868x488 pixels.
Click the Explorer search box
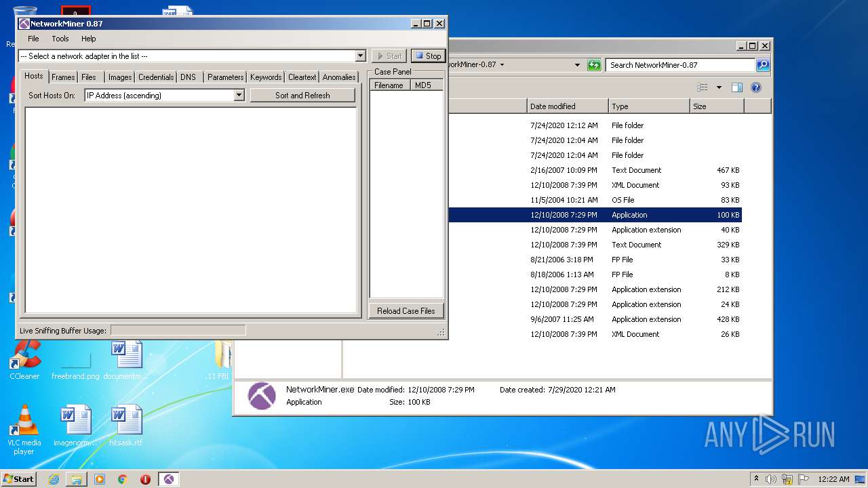pyautogui.click(x=680, y=65)
